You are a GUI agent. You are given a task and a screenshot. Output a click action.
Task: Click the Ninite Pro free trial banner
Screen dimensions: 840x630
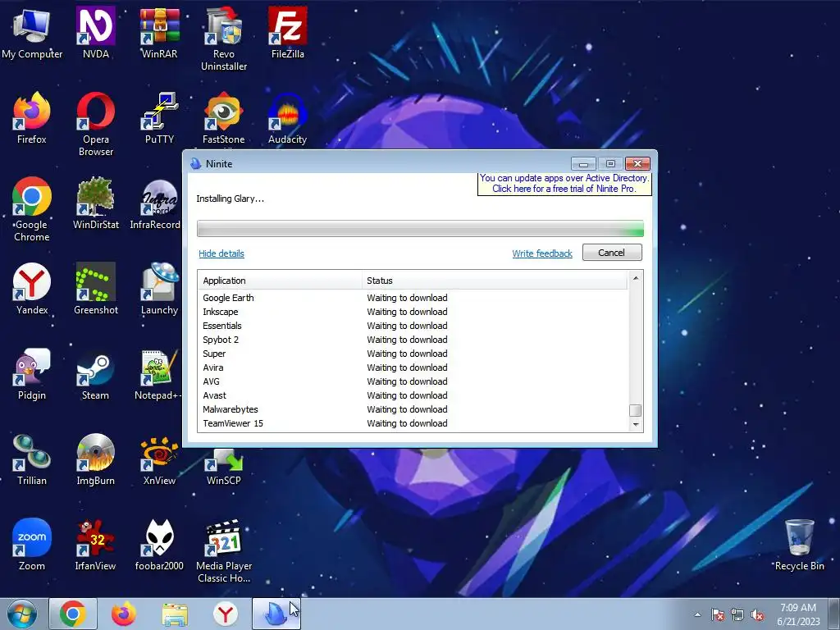tap(564, 183)
